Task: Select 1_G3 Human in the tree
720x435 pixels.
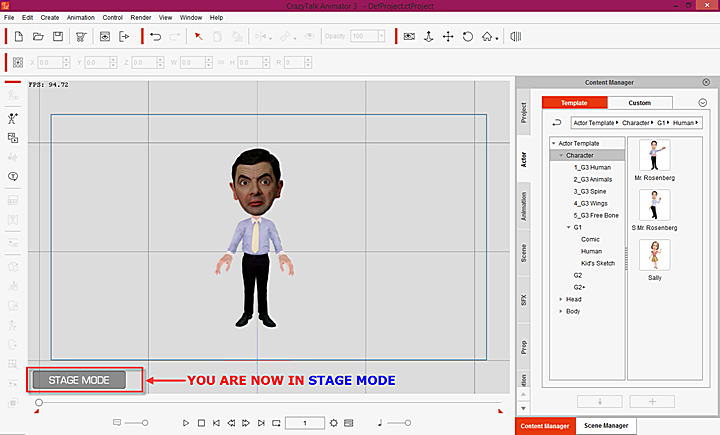Action: click(592, 168)
